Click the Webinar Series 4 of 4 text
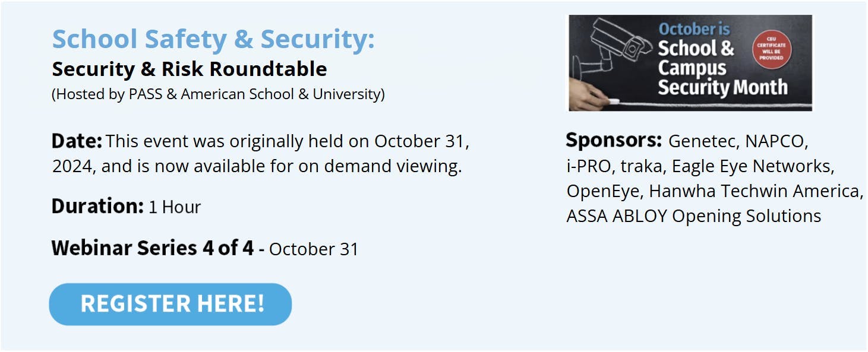Image resolution: width=868 pixels, height=352 pixels. tap(153, 248)
